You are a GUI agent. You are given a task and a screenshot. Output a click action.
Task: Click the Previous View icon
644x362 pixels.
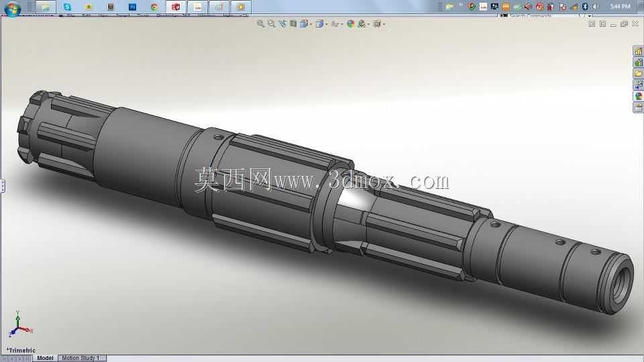pos(282,24)
